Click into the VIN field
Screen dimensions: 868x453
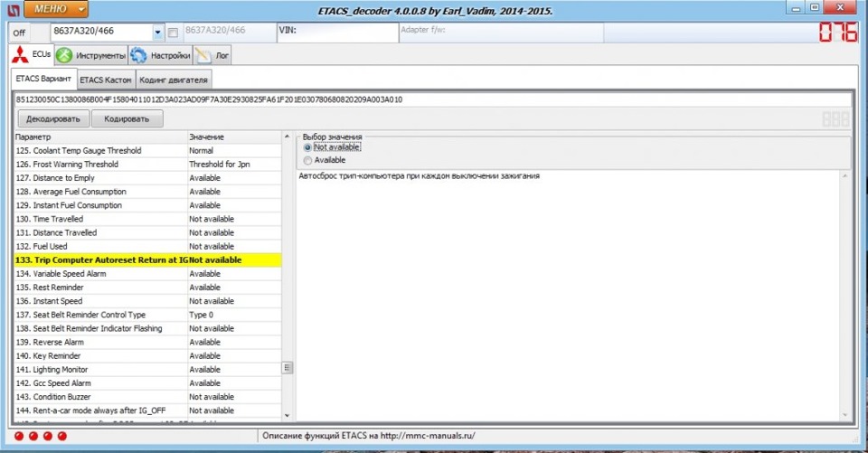(x=337, y=33)
